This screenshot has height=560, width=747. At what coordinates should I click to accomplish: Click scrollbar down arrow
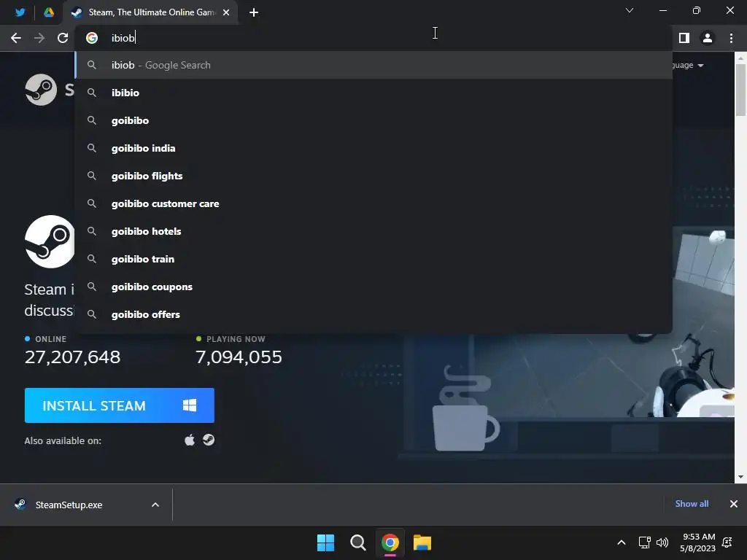pos(740,477)
